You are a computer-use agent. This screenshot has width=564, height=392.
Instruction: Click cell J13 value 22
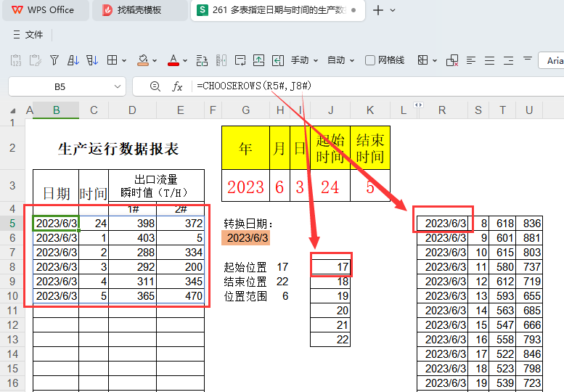click(x=330, y=340)
